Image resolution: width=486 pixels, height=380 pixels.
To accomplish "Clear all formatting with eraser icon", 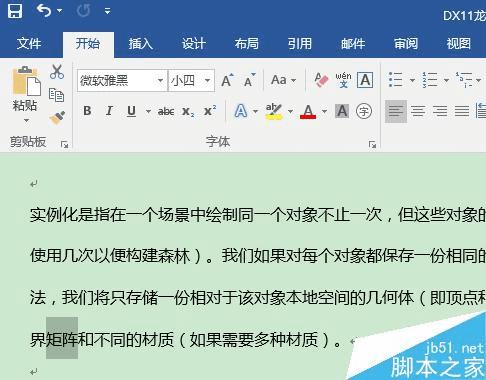I will pyautogui.click(x=321, y=80).
